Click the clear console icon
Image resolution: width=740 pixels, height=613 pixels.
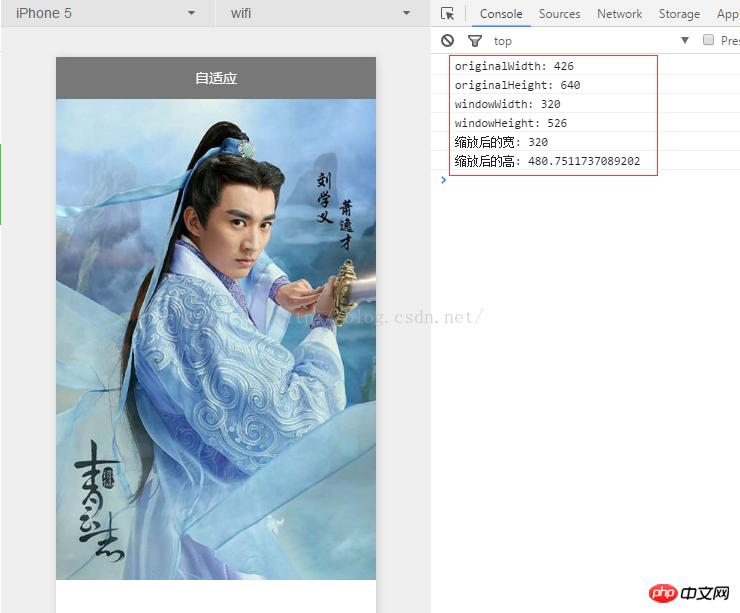[x=447, y=41]
